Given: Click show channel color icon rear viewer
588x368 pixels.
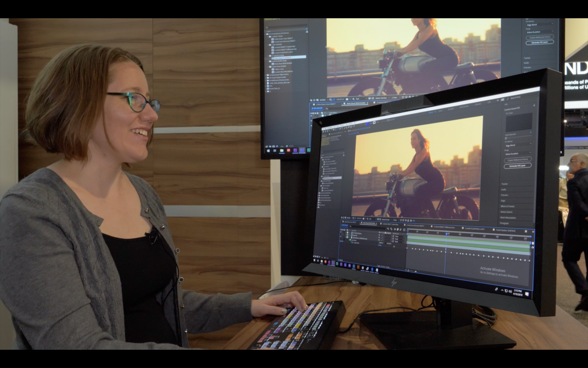Looking at the screenshot, I should tap(353, 99).
